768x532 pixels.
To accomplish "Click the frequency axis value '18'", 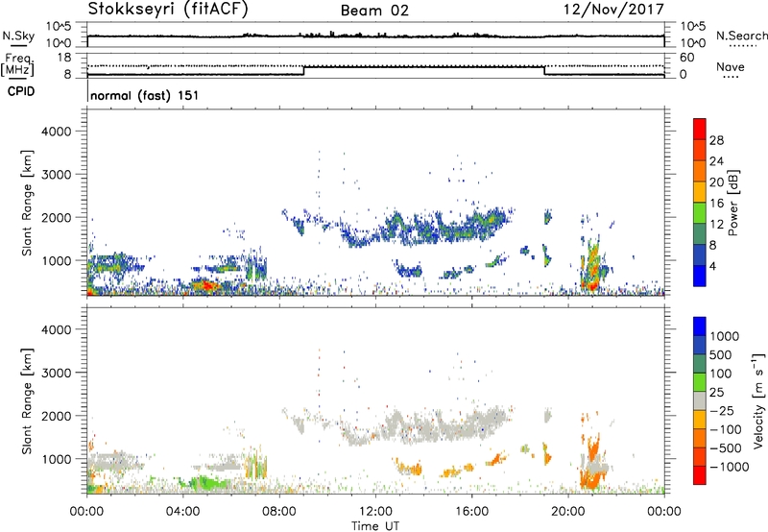I will click(x=64, y=58).
